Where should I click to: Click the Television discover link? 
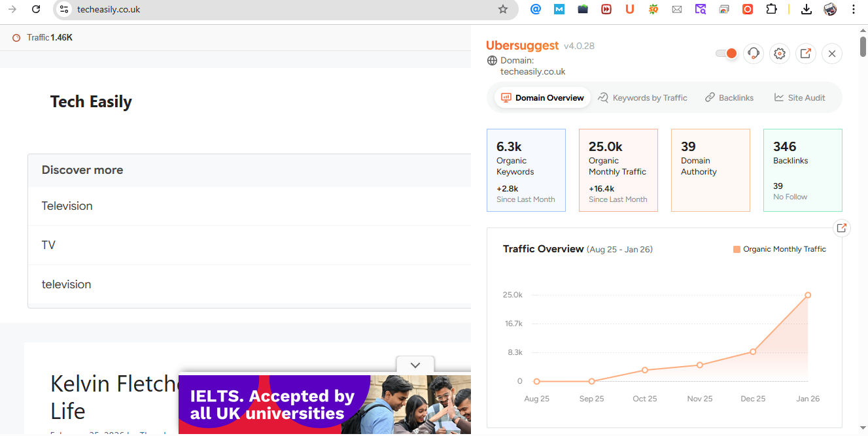point(67,206)
